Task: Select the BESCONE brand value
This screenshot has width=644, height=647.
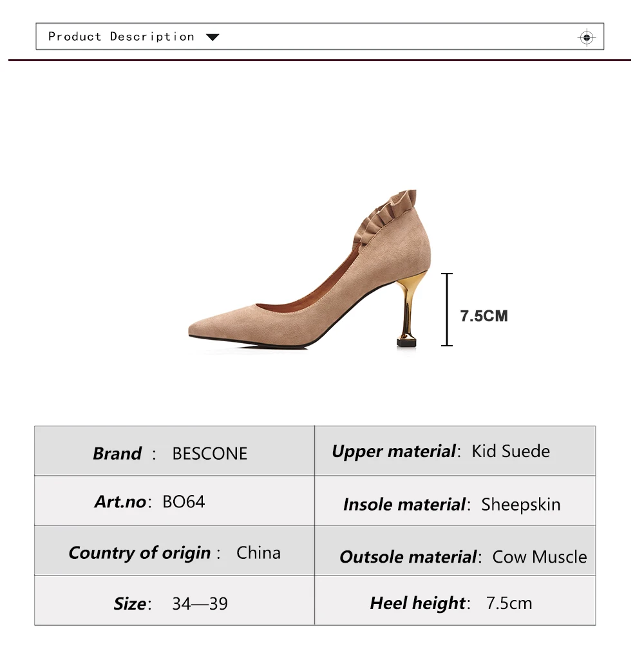Action: pyautogui.click(x=210, y=453)
